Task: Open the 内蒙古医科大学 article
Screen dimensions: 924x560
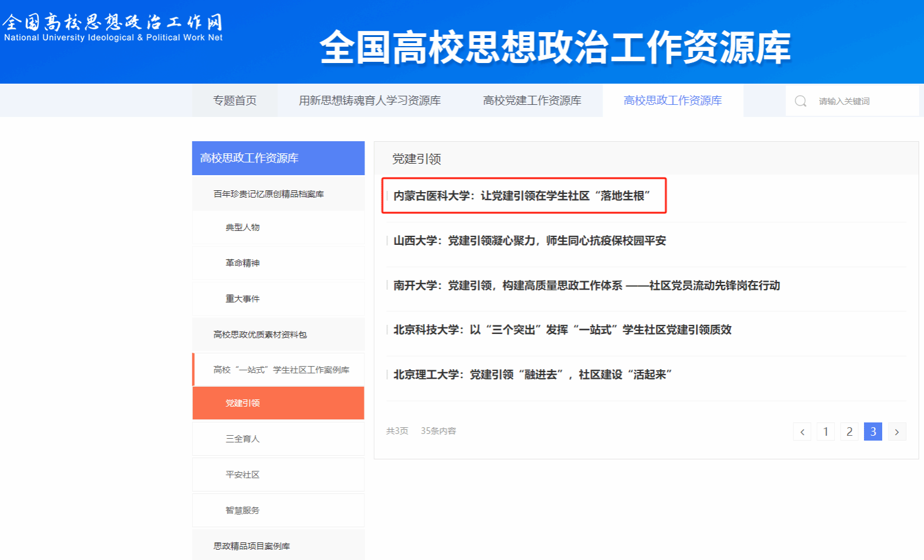Action: [x=521, y=196]
